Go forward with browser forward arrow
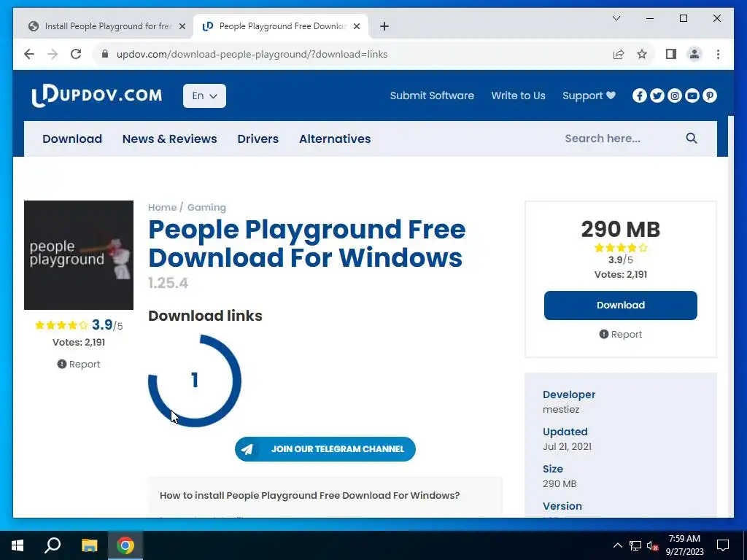 coord(53,54)
